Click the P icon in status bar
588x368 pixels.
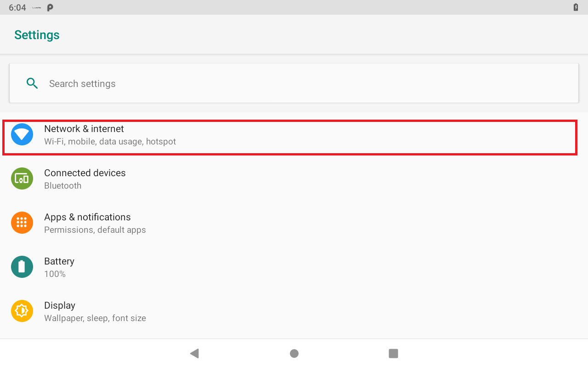coord(50,7)
